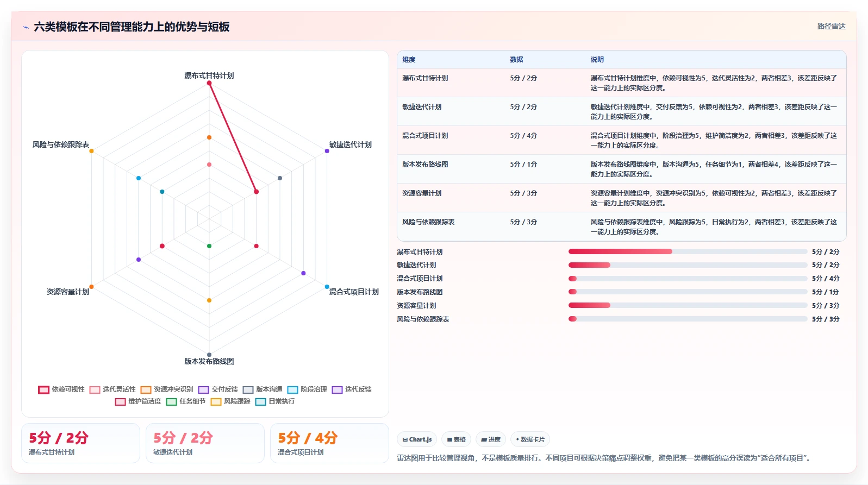
Task: Select the 进度 chip
Action: click(x=491, y=439)
